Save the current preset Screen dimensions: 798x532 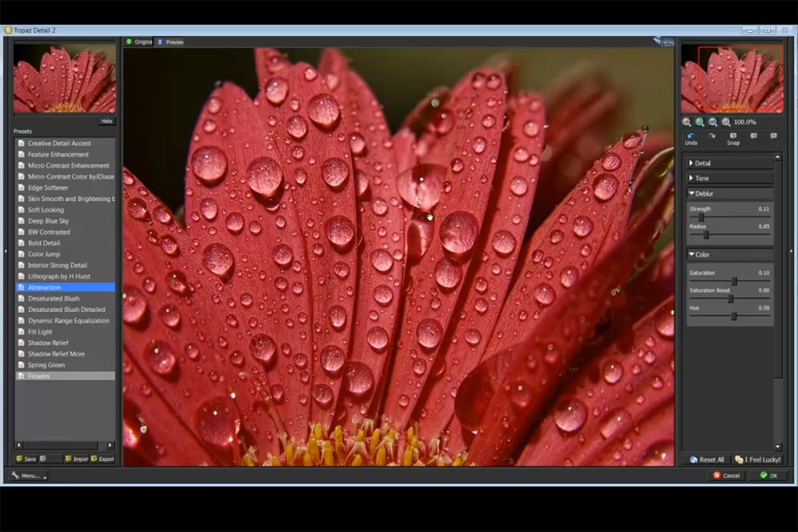27,459
